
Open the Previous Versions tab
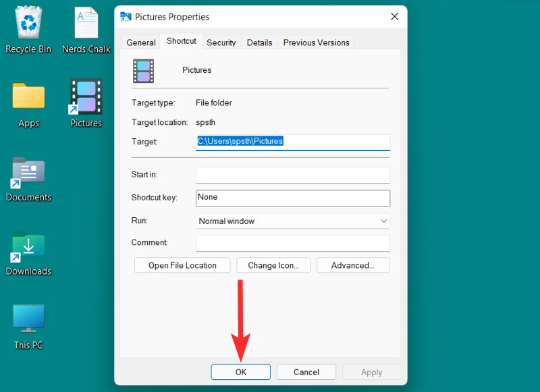point(315,42)
